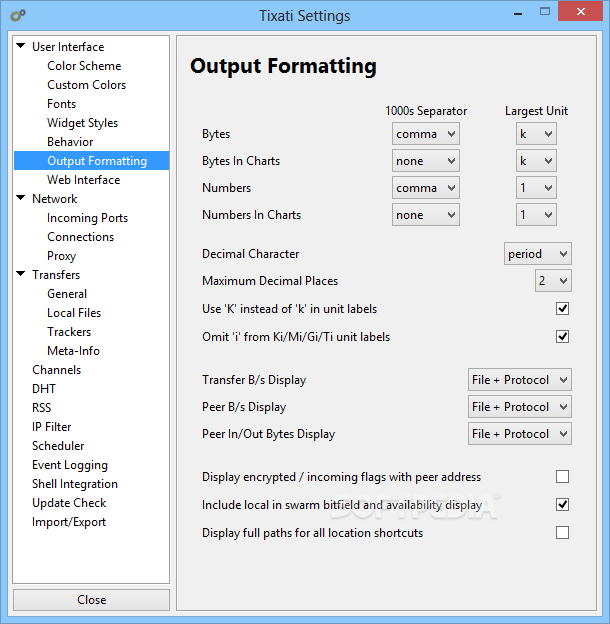Open Peer In/Out Bytes Display dropdown
This screenshot has width=610, height=624.
click(520, 434)
